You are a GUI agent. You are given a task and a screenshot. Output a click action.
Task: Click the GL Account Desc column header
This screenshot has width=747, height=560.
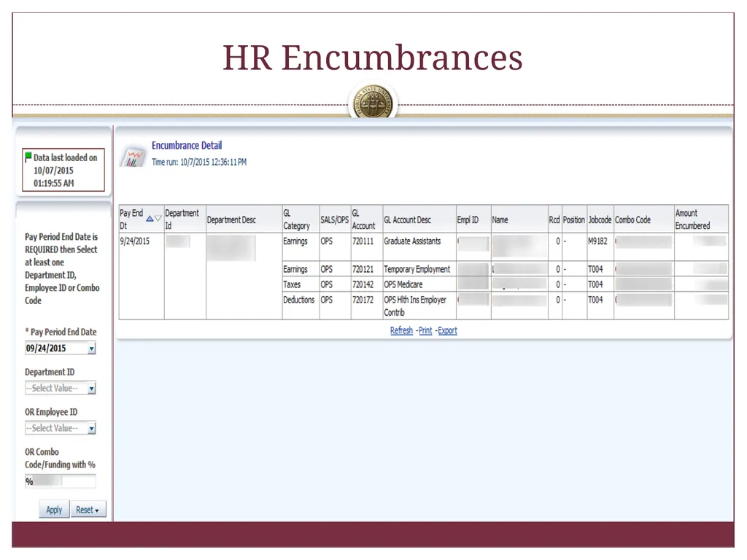pos(419,219)
